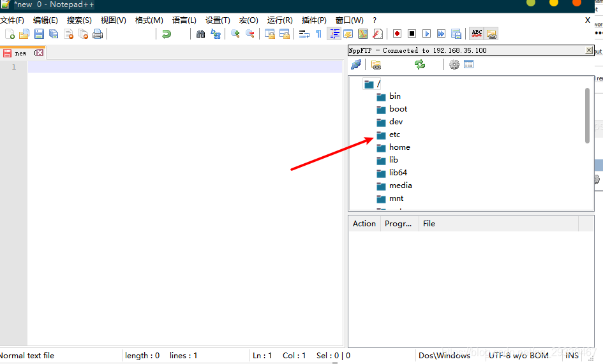603x364 pixels.
Task: Click the File column header
Action: click(x=498, y=224)
